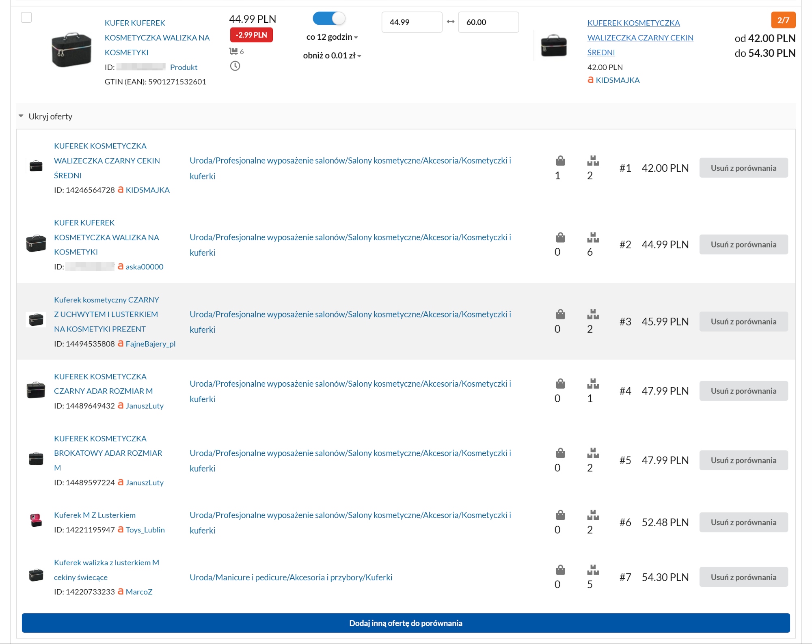Open the 'obniż o 0.01 zł' dropdown
The width and height of the screenshot is (812, 644).
332,56
